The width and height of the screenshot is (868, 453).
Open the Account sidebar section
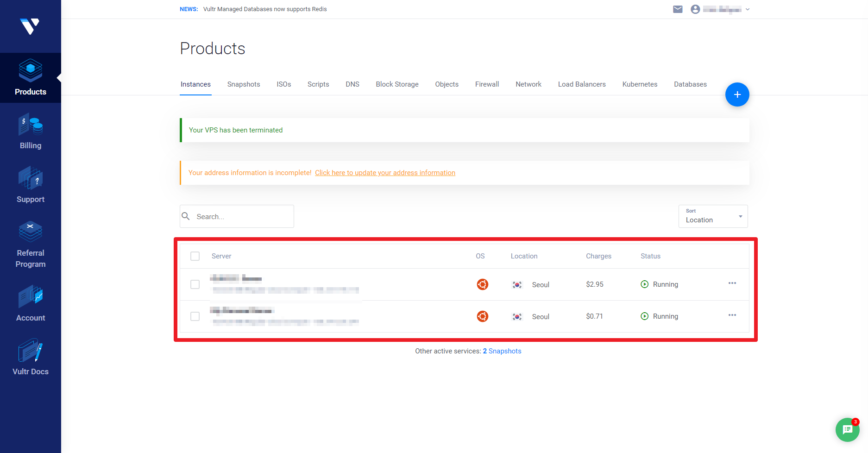pyautogui.click(x=31, y=304)
